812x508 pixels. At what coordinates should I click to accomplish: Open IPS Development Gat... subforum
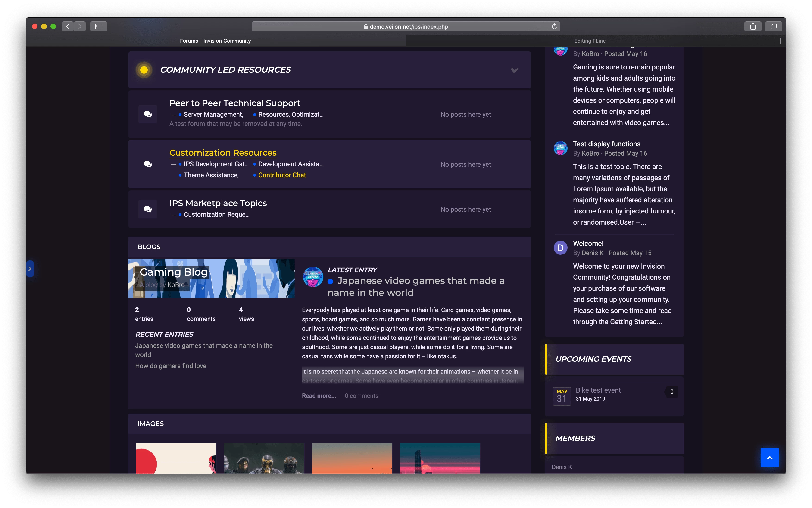click(x=216, y=164)
